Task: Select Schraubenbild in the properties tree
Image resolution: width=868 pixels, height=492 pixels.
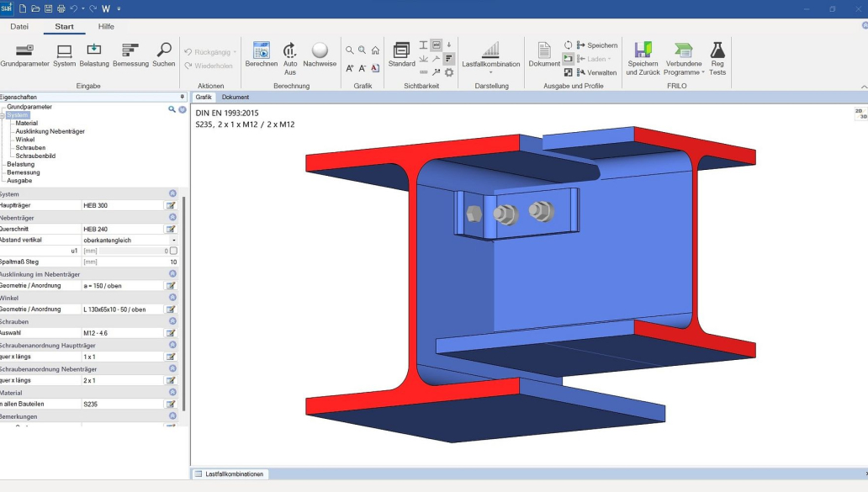Action: (35, 156)
